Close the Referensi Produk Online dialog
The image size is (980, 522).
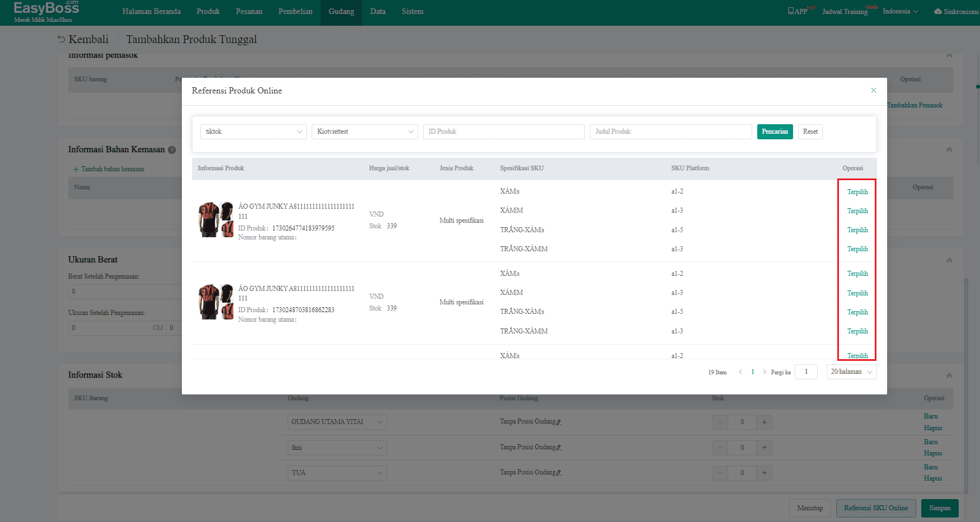(873, 91)
